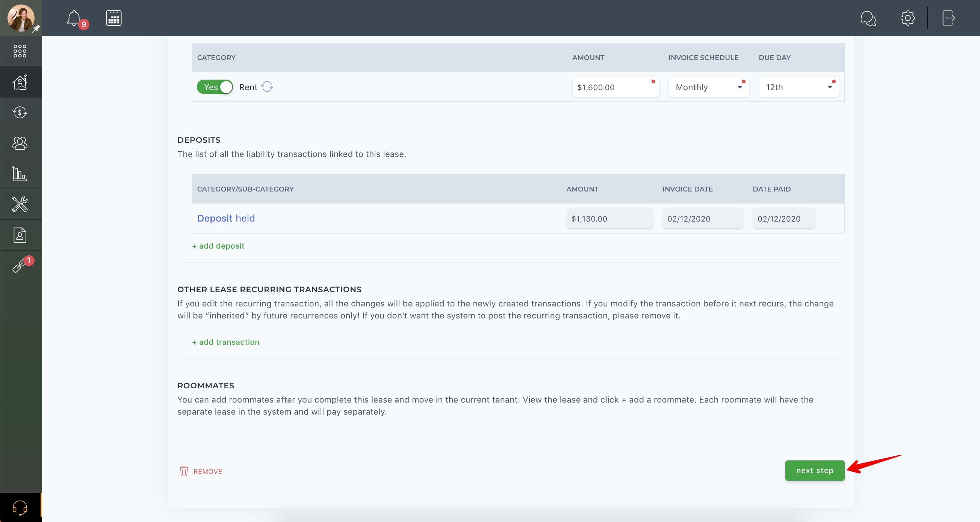Click the trash icon next to REMOVE
The height and width of the screenshot is (522, 980).
tap(184, 471)
